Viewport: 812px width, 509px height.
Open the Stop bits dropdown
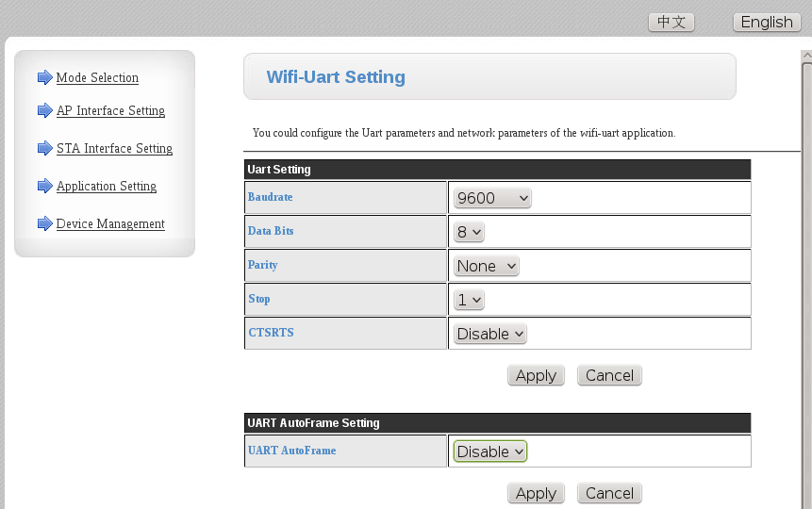(x=469, y=300)
